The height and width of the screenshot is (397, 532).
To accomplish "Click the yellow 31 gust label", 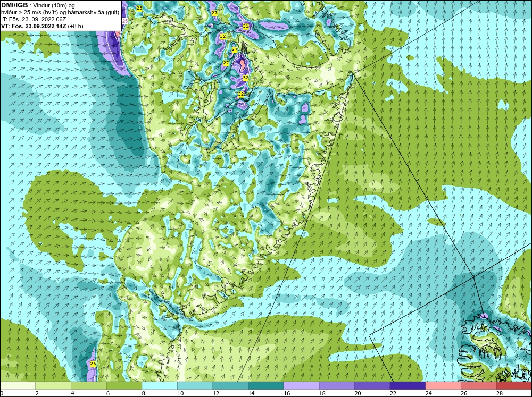I will (246, 26).
